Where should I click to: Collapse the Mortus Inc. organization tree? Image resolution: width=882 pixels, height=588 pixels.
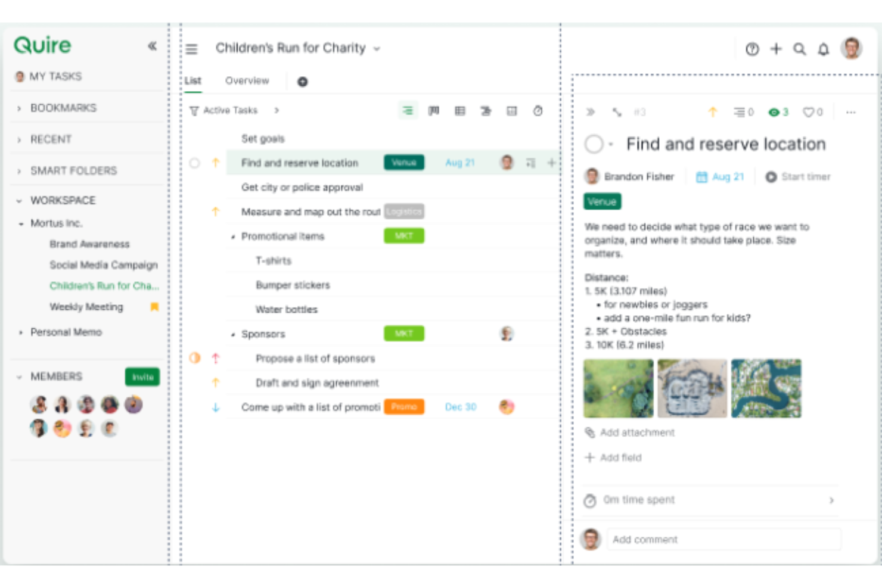tap(21, 224)
